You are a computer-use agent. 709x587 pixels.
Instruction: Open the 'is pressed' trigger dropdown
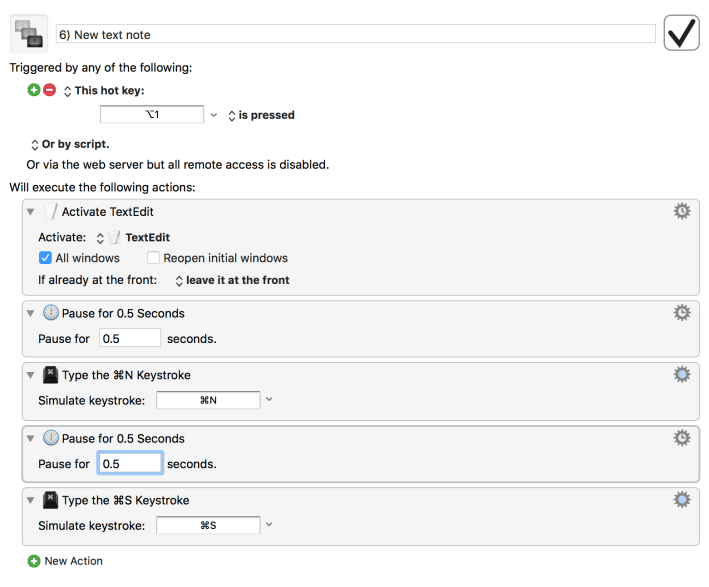pyautogui.click(x=261, y=115)
